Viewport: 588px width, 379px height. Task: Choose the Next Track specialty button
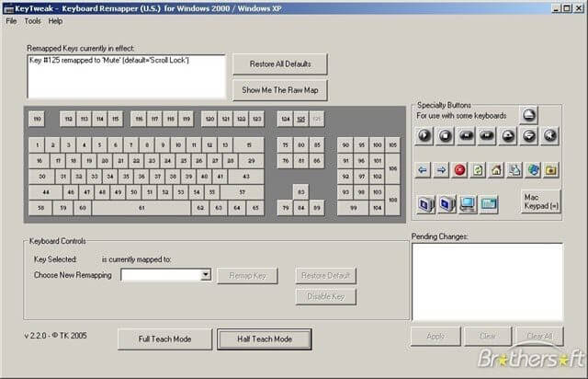487,135
